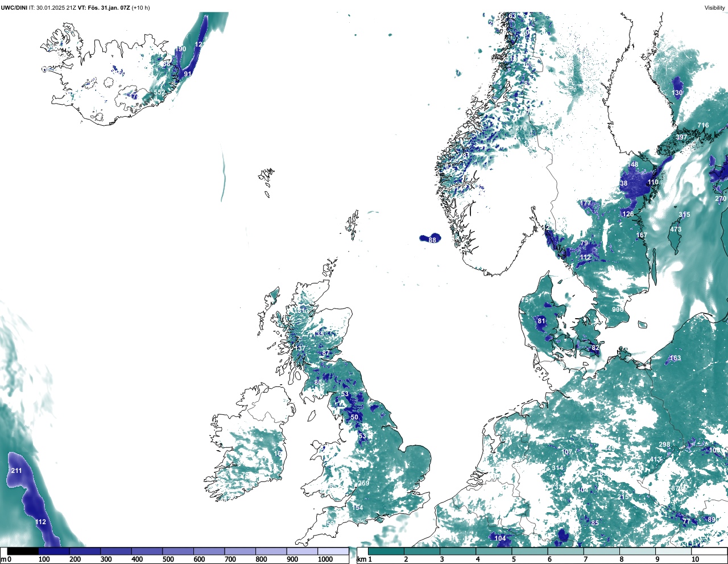This screenshot has width=728, height=564.
Task: Click the 1–2 km dark teal legend swatch
Action: 386,551
